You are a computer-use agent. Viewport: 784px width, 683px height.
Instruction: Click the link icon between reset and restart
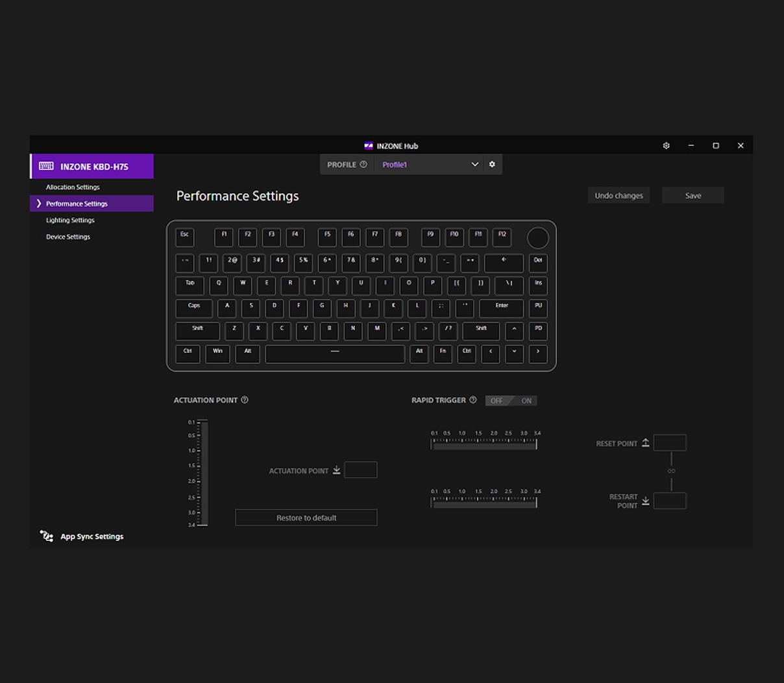671,471
